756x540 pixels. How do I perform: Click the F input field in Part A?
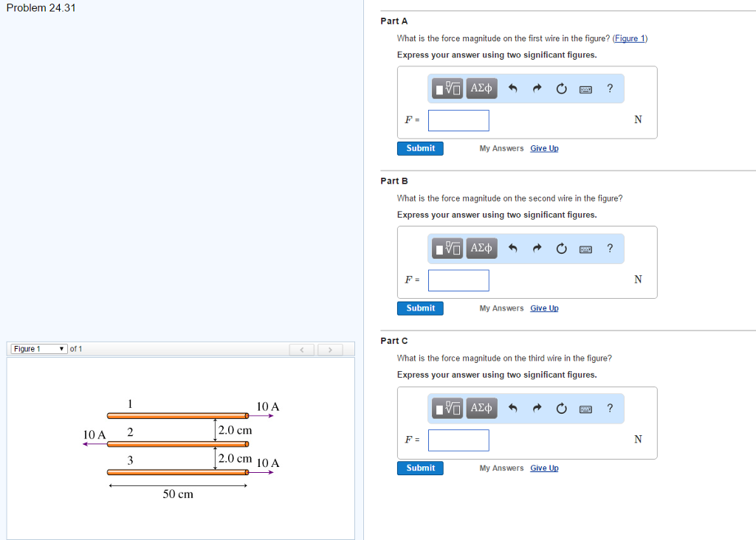pyautogui.click(x=458, y=120)
